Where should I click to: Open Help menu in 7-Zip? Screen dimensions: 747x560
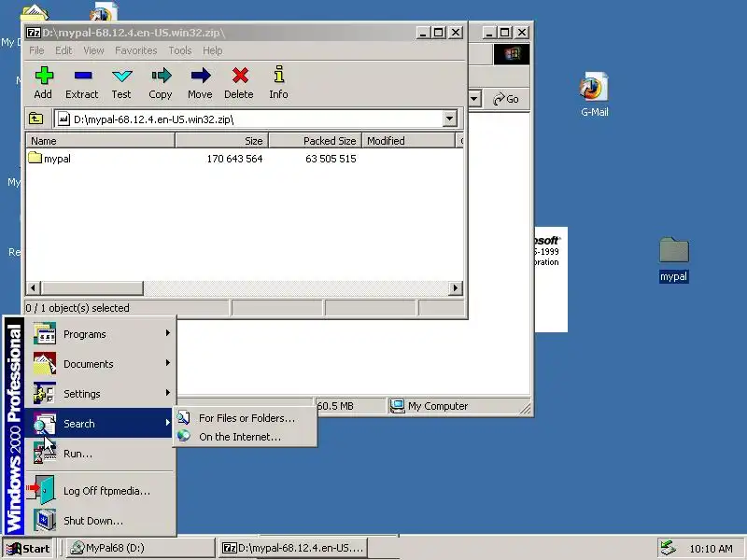coord(213,50)
